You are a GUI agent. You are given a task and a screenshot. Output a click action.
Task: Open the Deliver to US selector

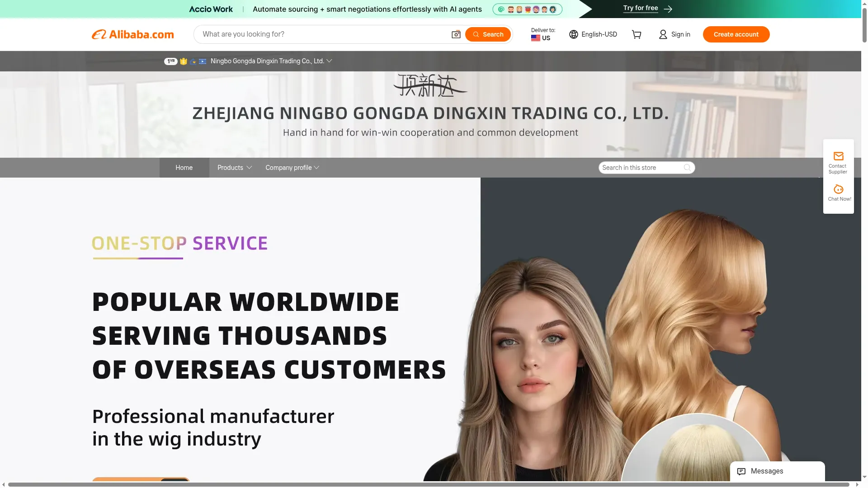pyautogui.click(x=543, y=34)
